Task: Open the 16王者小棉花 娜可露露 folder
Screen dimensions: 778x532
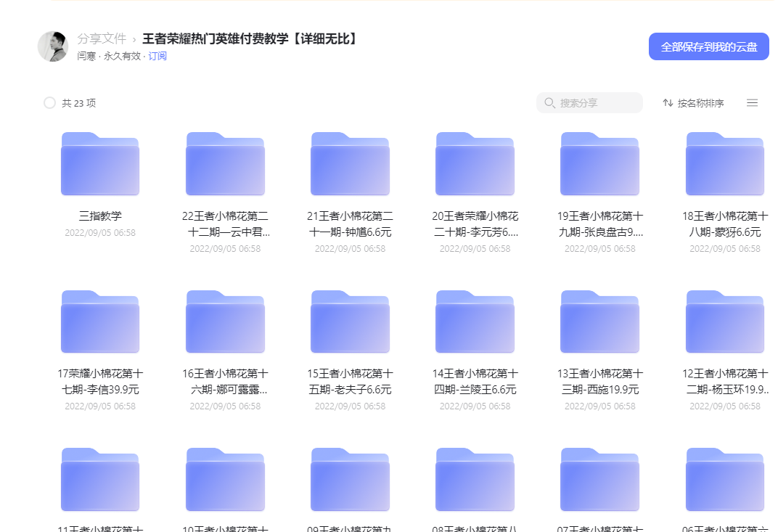Action: coord(225,322)
